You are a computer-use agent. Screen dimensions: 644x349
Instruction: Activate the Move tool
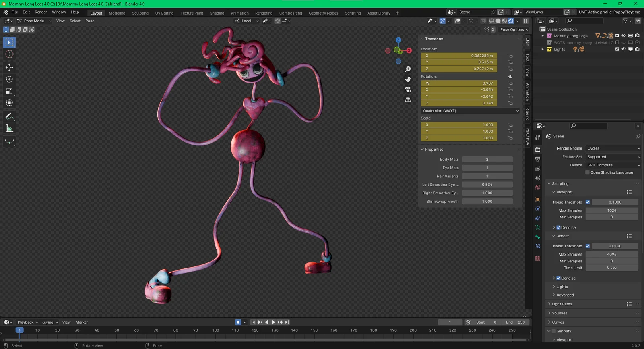click(x=9, y=67)
